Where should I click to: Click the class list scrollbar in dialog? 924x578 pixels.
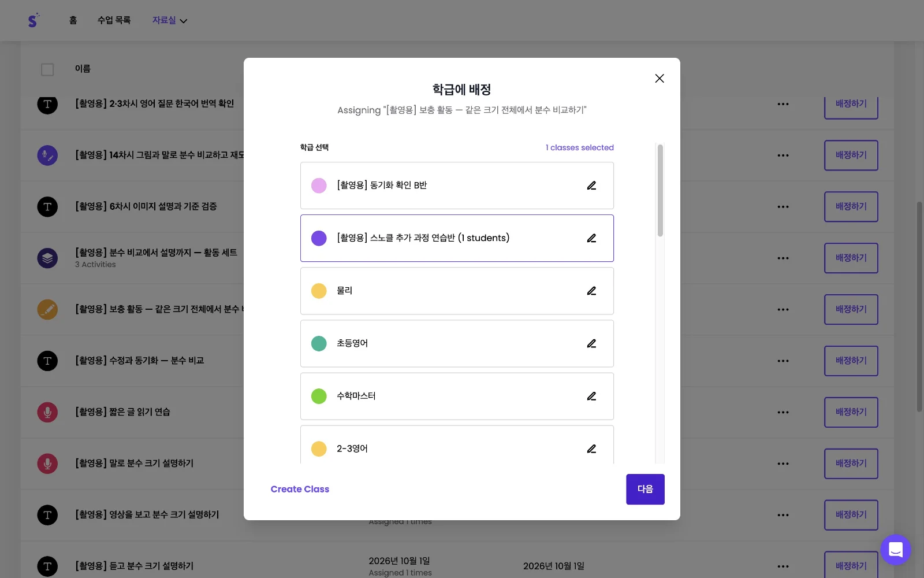pyautogui.click(x=660, y=191)
